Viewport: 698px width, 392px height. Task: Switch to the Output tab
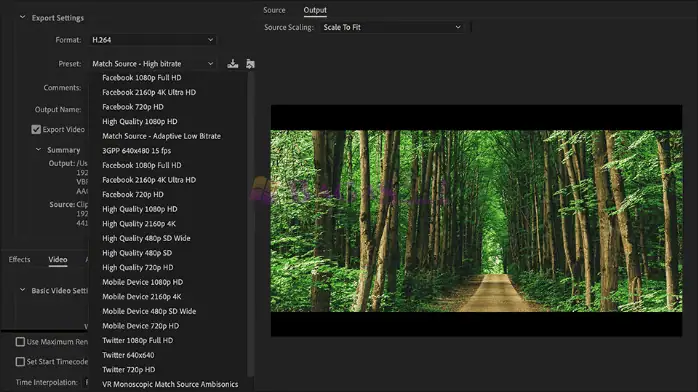[x=315, y=10]
